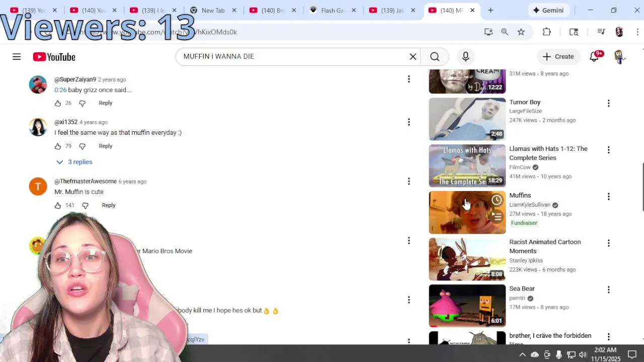Bookmark this page with the star icon
Viewport: 644px width, 362px height.
(x=521, y=32)
